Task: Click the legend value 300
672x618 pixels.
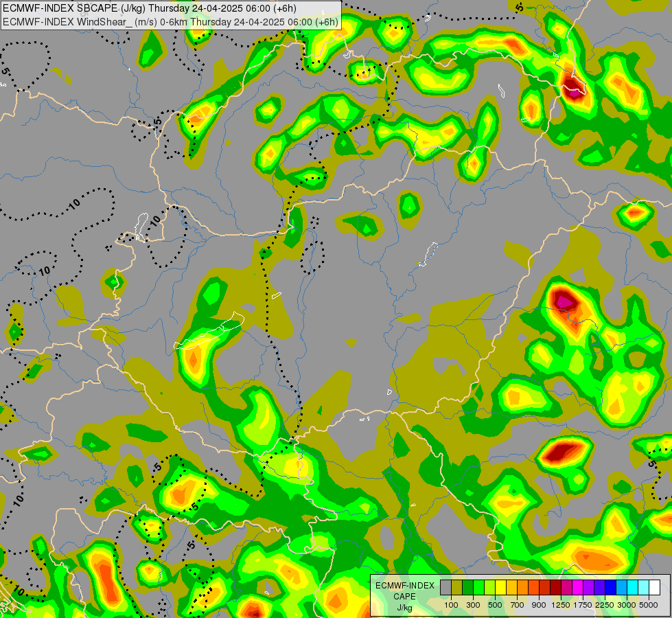Action: pos(473,605)
